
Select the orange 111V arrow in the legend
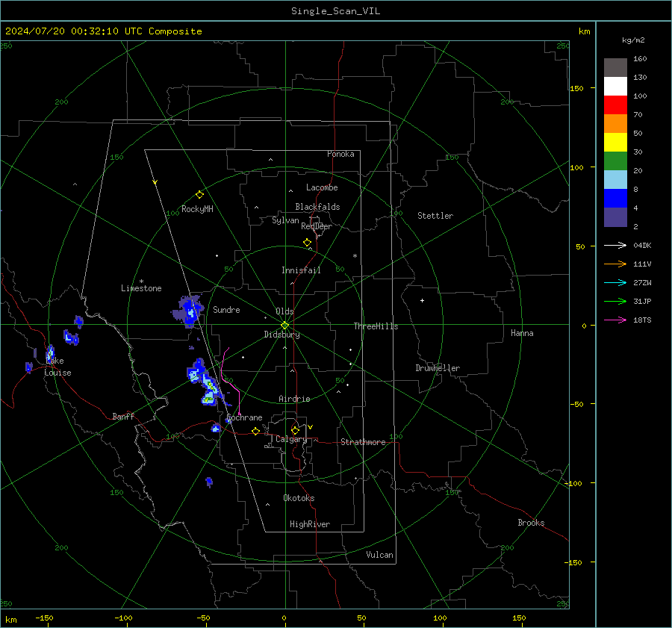615,264
